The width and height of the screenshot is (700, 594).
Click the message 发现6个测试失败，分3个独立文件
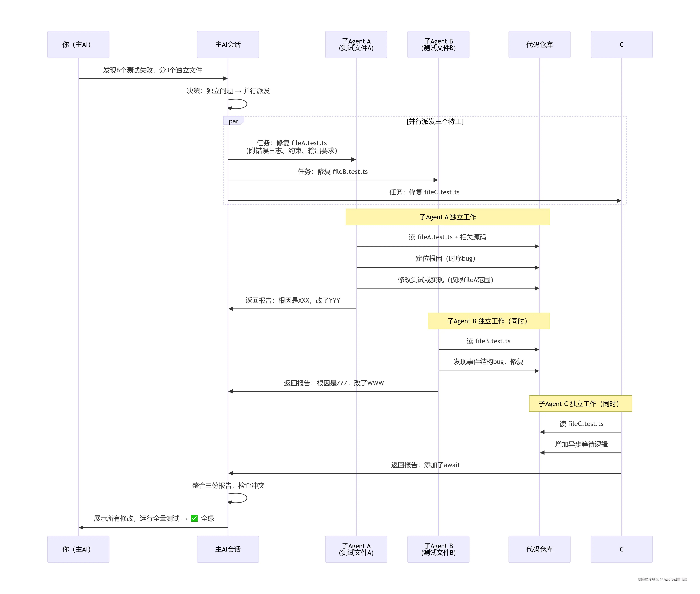(152, 70)
